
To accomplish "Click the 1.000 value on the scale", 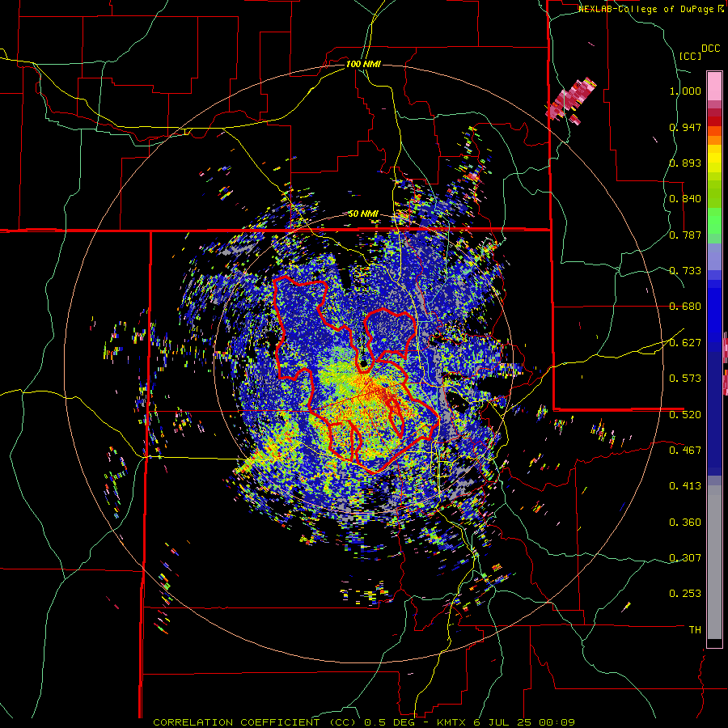I will pos(685,91).
